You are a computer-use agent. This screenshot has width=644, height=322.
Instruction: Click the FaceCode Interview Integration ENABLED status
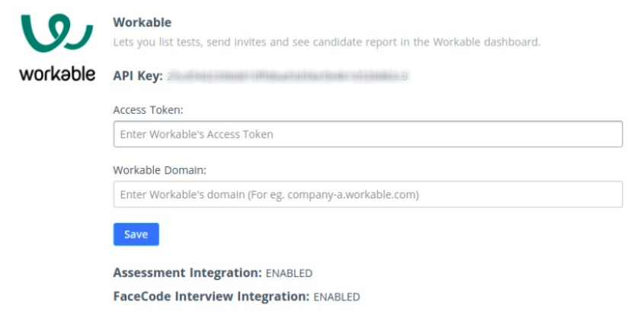click(337, 297)
